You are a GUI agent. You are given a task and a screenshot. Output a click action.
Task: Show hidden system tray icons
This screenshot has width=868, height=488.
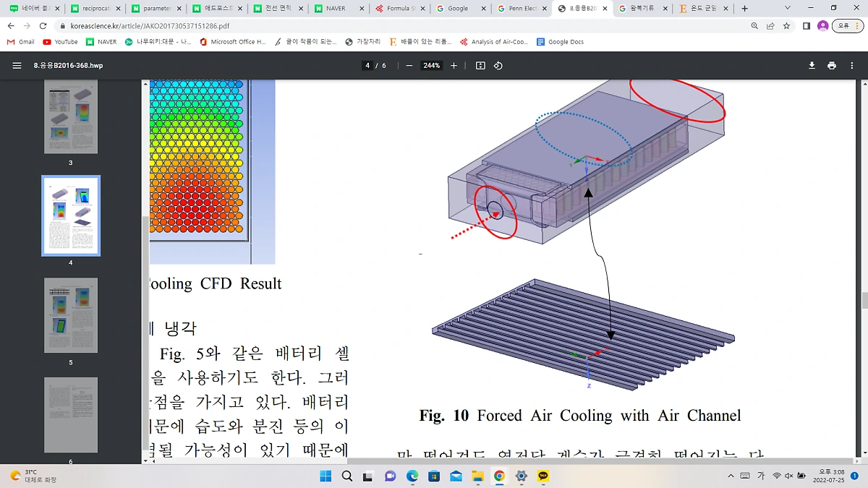[x=731, y=476]
